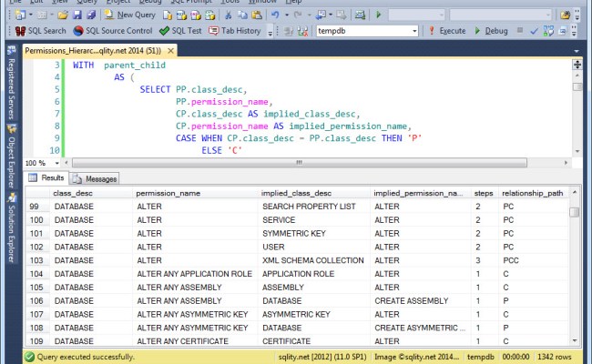The image size is (592, 364).
Task: Save the query with the floppy disk icon
Action: pyautogui.click(x=77, y=15)
